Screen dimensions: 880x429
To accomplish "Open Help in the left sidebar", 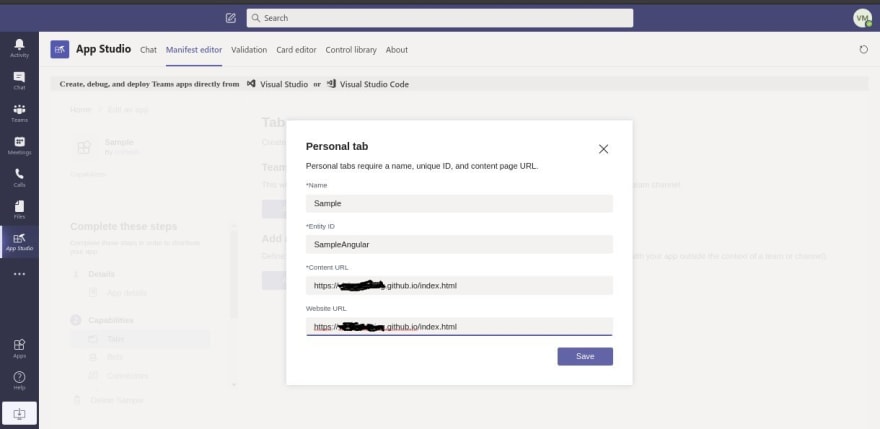I will (x=19, y=380).
